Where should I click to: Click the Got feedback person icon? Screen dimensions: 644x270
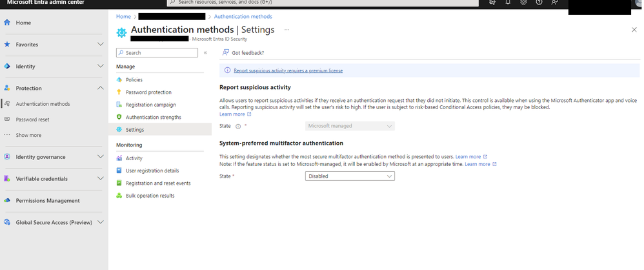(x=225, y=52)
